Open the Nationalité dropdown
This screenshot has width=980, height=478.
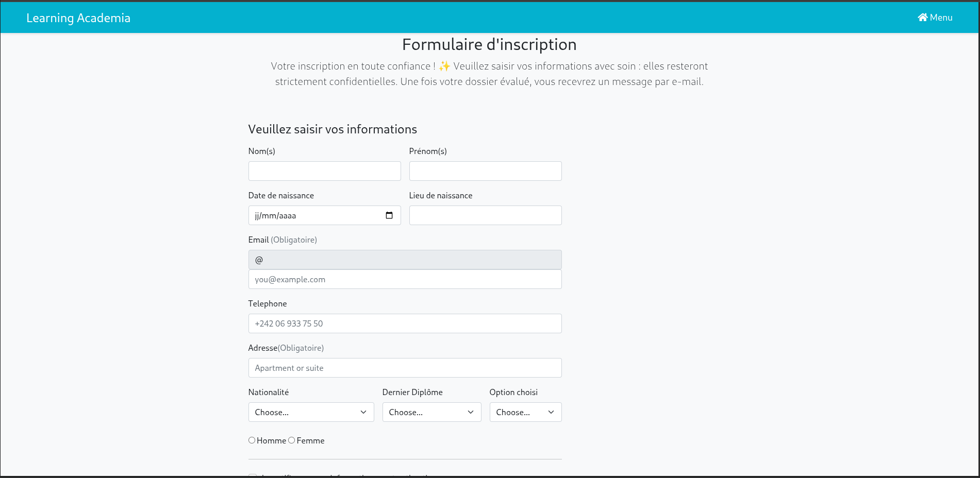point(311,412)
